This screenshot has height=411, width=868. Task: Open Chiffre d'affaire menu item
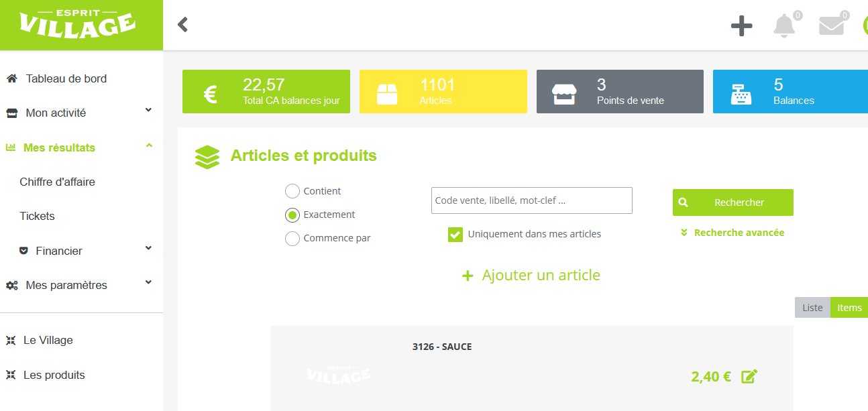click(x=58, y=182)
